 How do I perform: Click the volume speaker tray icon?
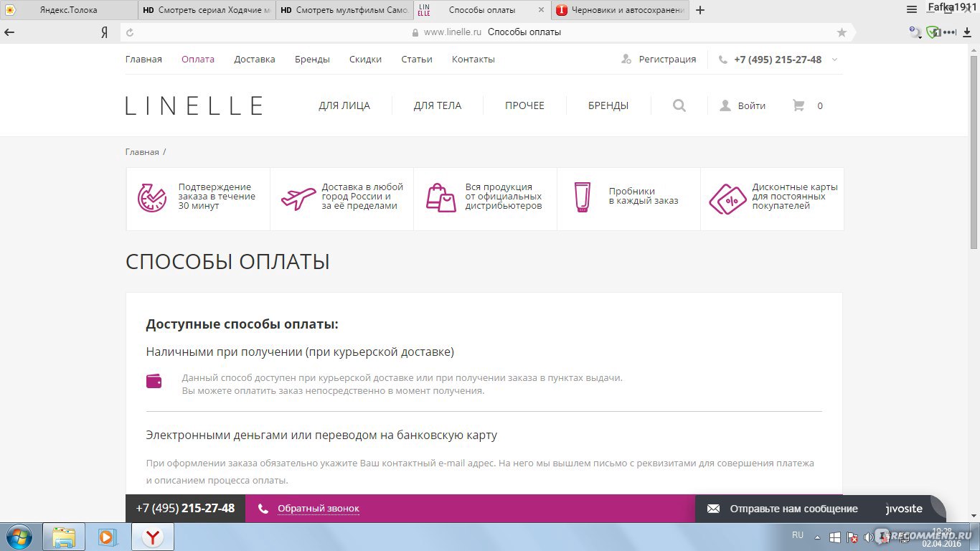pos(869,537)
